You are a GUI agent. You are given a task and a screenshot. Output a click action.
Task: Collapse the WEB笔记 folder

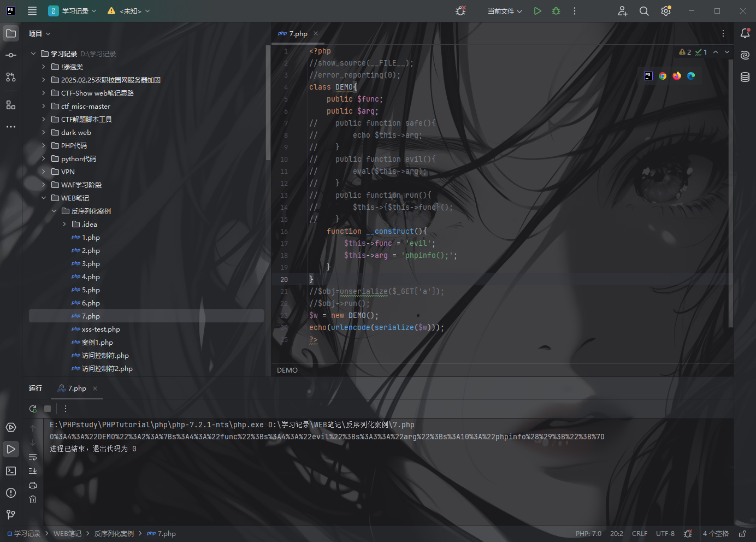pos(44,198)
